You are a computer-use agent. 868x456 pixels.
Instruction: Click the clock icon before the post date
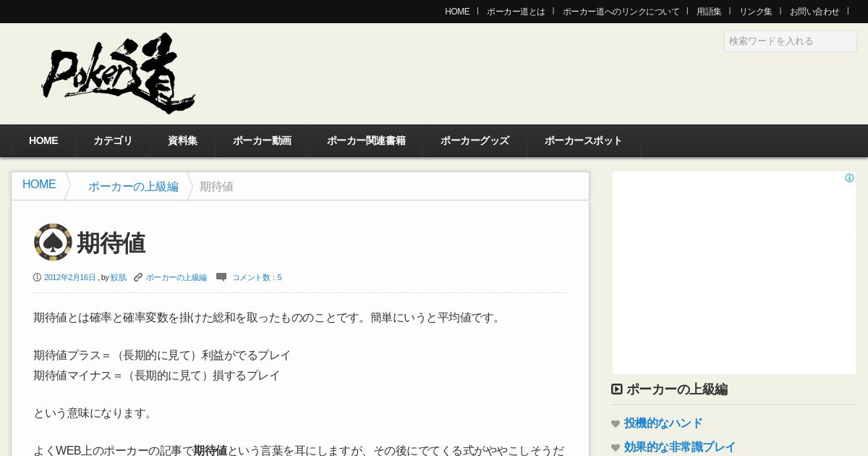[38, 277]
